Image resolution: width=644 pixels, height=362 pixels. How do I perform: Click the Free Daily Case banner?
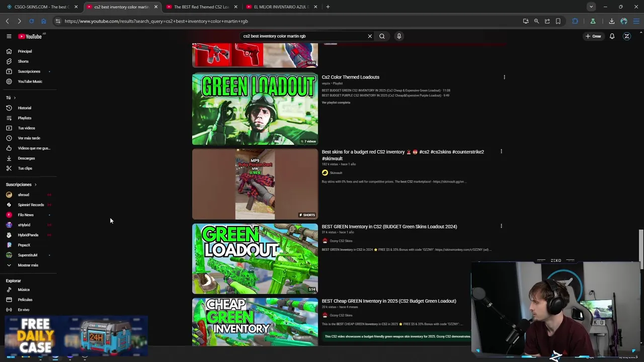pyautogui.click(x=76, y=336)
